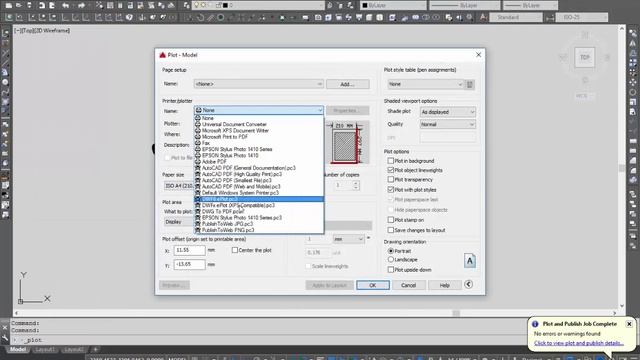The height and width of the screenshot is (360, 640).
Task: Open the Text Style icon beside Standard dropdown
Action: pos(483,17)
